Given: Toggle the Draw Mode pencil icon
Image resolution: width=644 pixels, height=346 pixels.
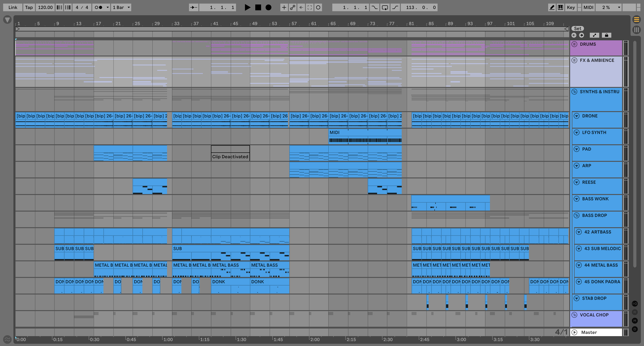Looking at the screenshot, I should tap(552, 7).
